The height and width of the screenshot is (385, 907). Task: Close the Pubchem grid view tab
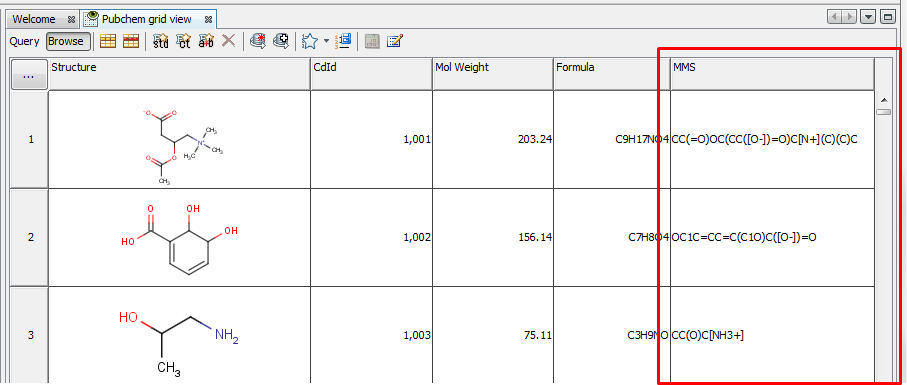point(208,20)
